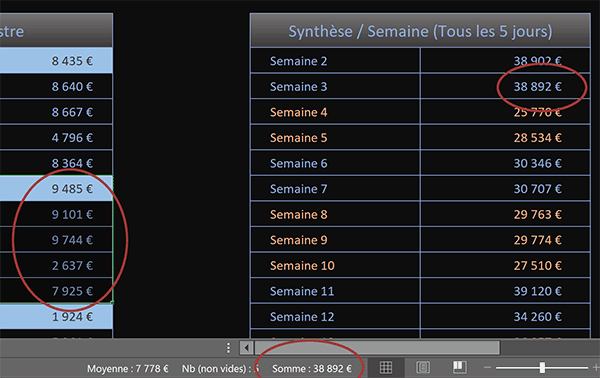
Task: Switch to Page Layout view icon
Action: tap(423, 368)
